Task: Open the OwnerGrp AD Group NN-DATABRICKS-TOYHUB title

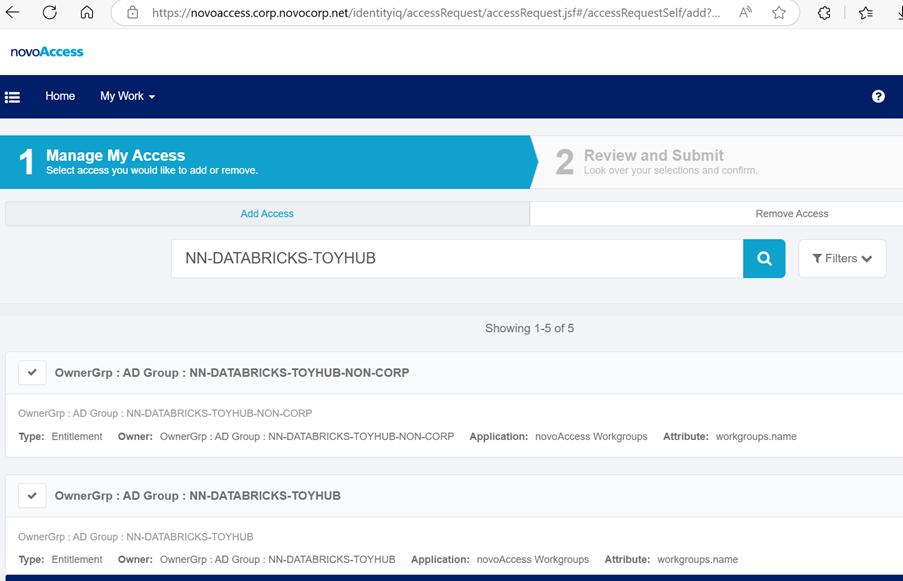Action: point(198,496)
